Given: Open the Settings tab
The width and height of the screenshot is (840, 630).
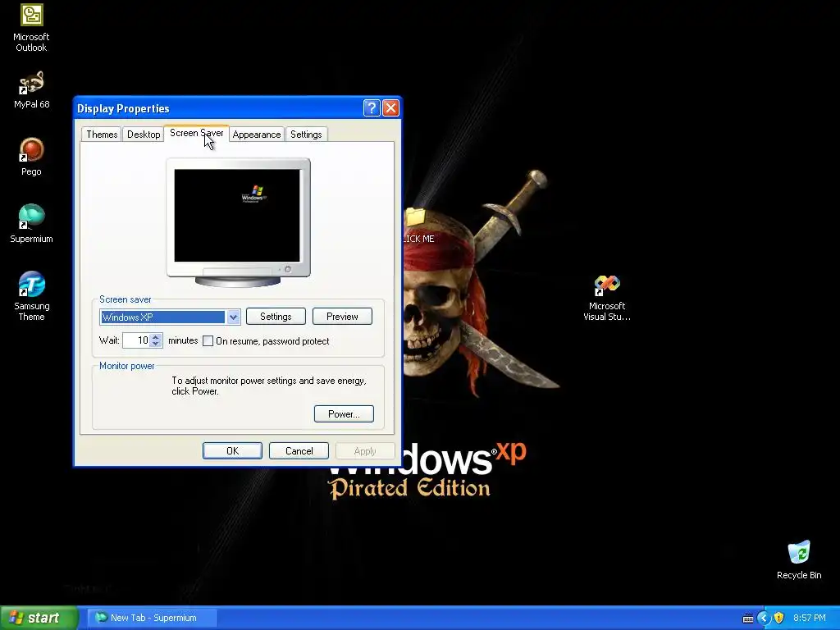Looking at the screenshot, I should pyautogui.click(x=306, y=135).
